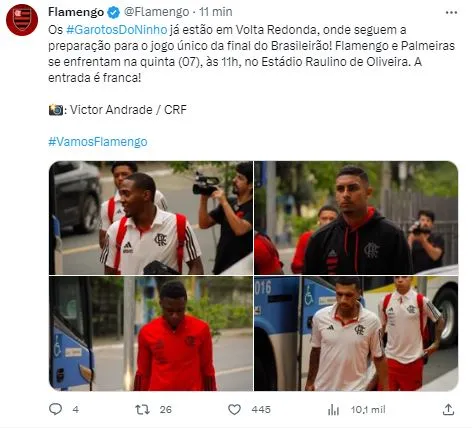Open the 11 min timestamp link

click(x=216, y=12)
